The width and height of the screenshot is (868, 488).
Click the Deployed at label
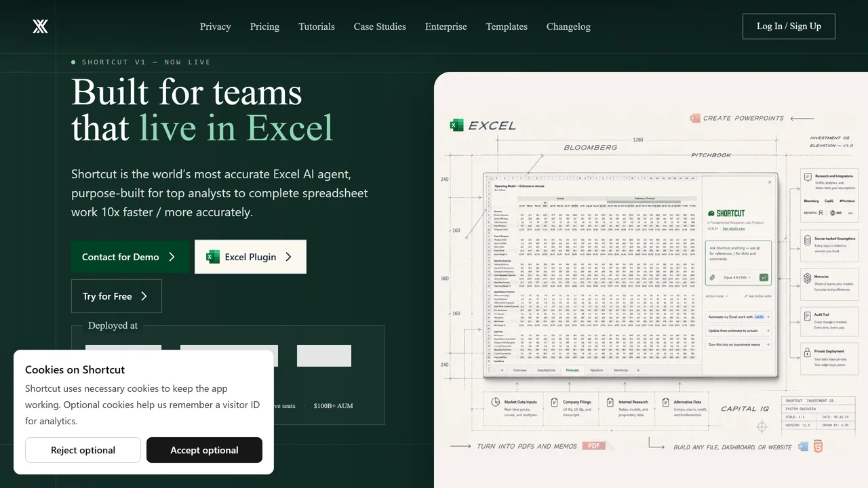point(113,325)
